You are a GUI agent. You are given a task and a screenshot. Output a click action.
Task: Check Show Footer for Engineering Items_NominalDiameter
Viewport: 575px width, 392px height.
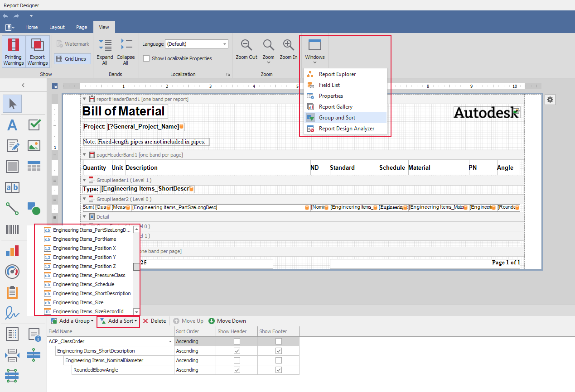tap(279, 360)
